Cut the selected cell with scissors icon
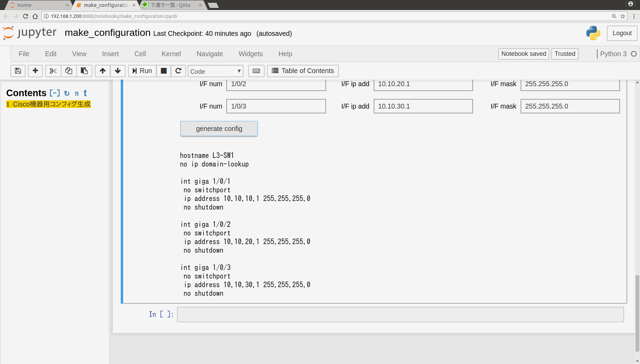This screenshot has height=364, width=640. tap(53, 71)
